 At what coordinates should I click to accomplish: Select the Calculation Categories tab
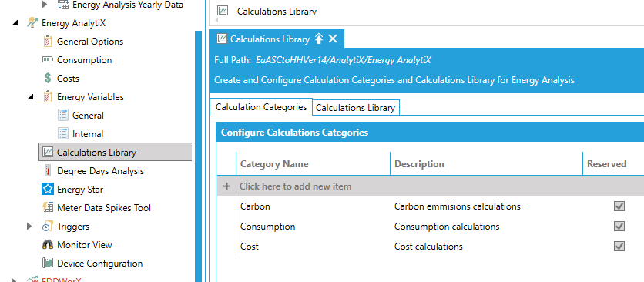click(x=261, y=107)
